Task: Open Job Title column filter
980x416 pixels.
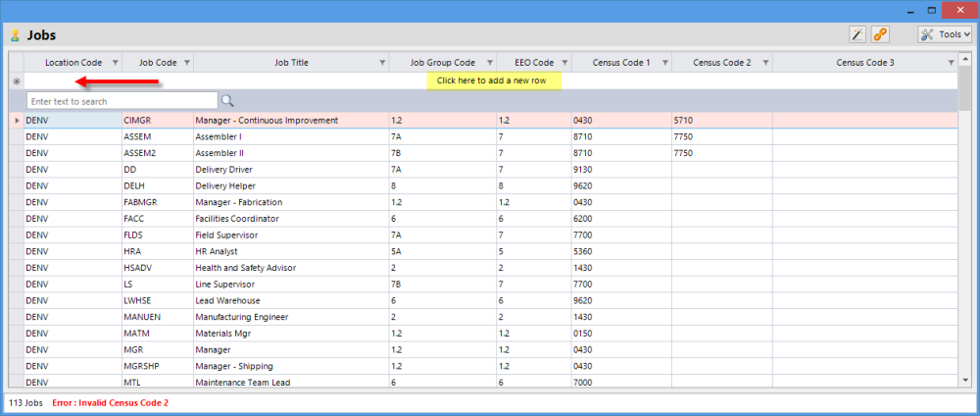Action: click(x=382, y=63)
